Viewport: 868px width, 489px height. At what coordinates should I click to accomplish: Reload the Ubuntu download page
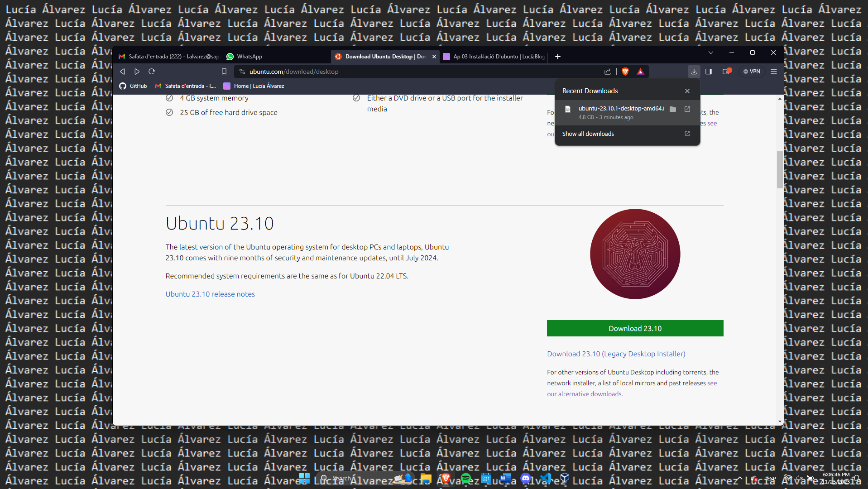point(152,72)
